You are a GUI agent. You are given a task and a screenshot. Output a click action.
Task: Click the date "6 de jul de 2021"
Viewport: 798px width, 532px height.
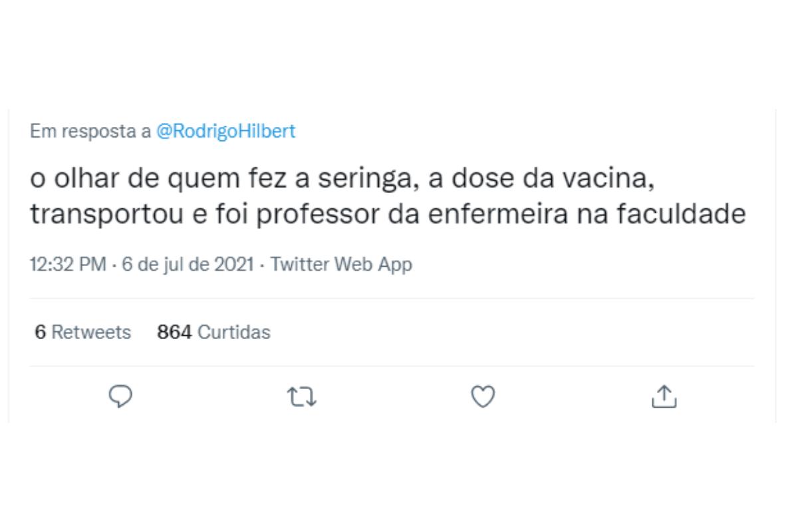(189, 265)
